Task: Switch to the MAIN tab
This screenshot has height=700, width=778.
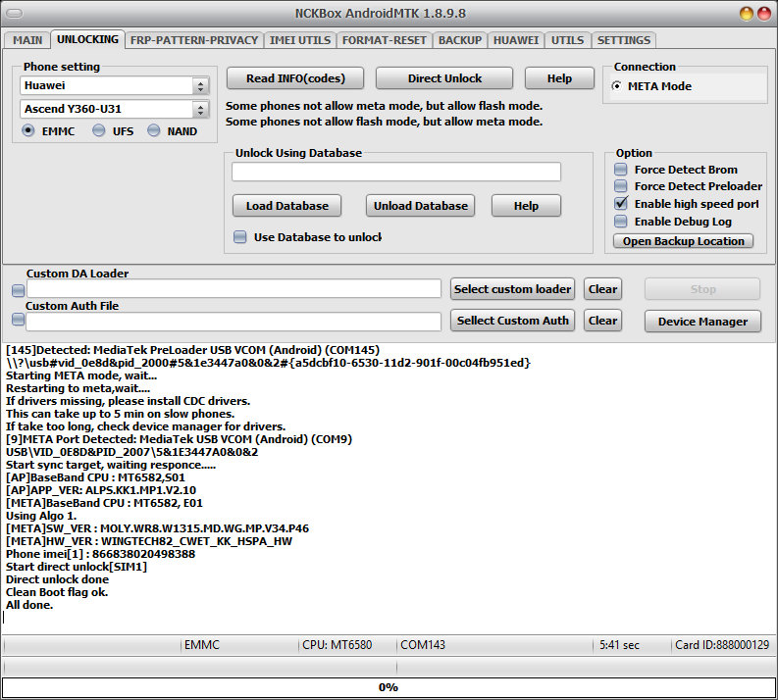Action: pyautogui.click(x=27, y=40)
